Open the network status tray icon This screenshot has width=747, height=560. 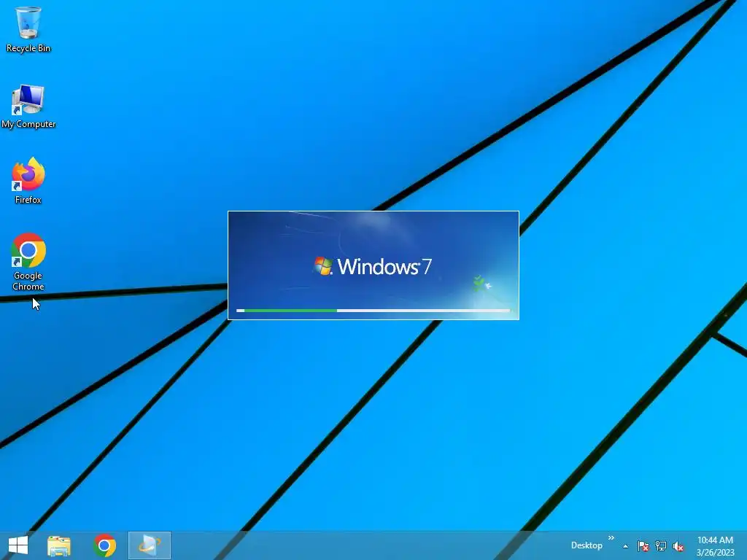pyautogui.click(x=661, y=546)
